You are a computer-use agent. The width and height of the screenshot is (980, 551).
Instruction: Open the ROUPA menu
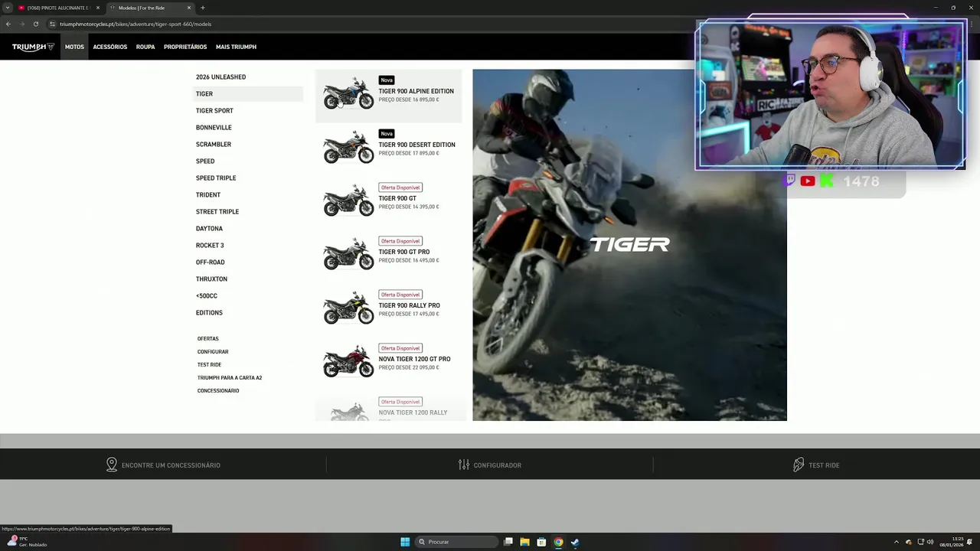click(145, 47)
